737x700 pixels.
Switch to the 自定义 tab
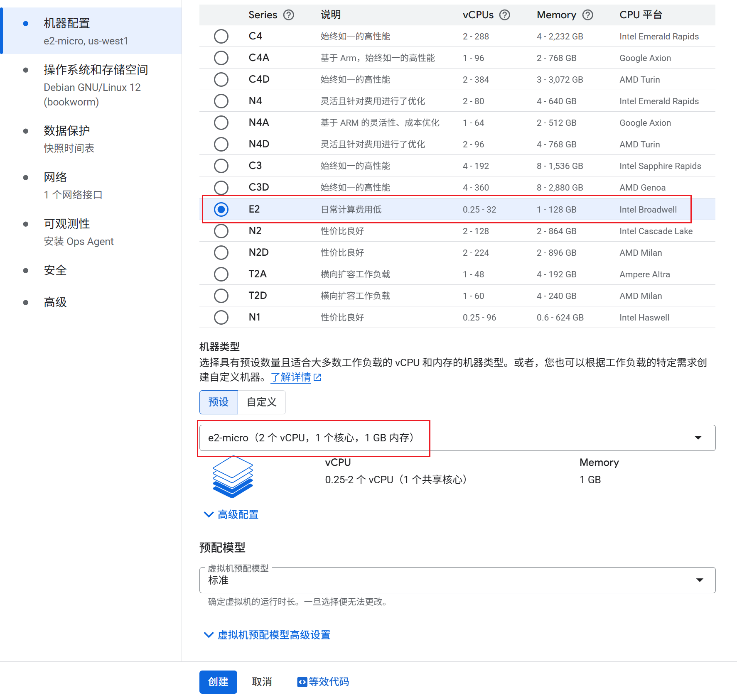pyautogui.click(x=261, y=402)
